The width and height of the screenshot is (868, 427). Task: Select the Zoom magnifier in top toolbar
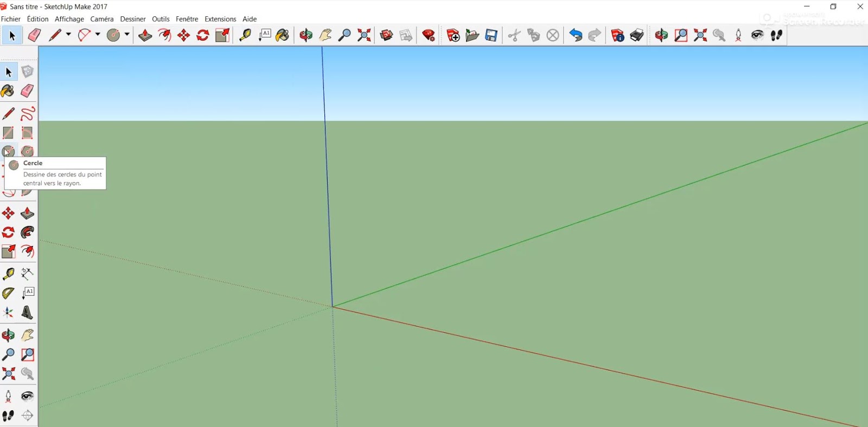pyautogui.click(x=344, y=35)
